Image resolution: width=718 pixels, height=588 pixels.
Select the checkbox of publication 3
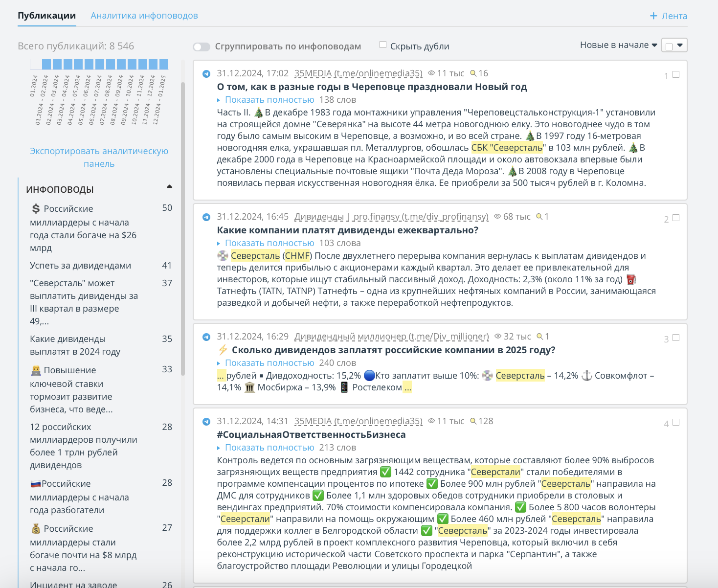(x=676, y=338)
